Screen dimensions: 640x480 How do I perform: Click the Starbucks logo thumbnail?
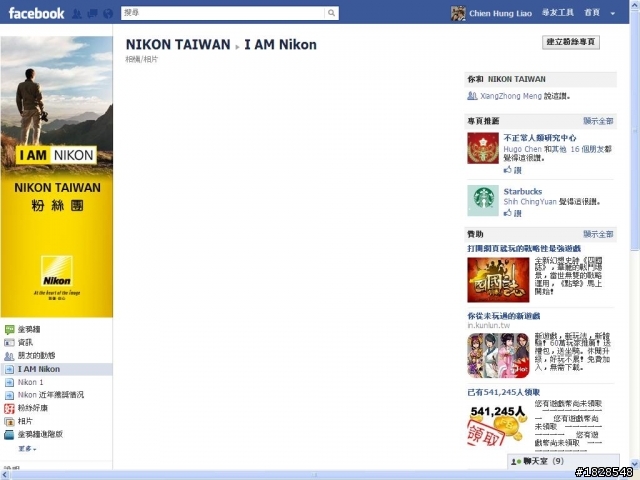pos(483,200)
